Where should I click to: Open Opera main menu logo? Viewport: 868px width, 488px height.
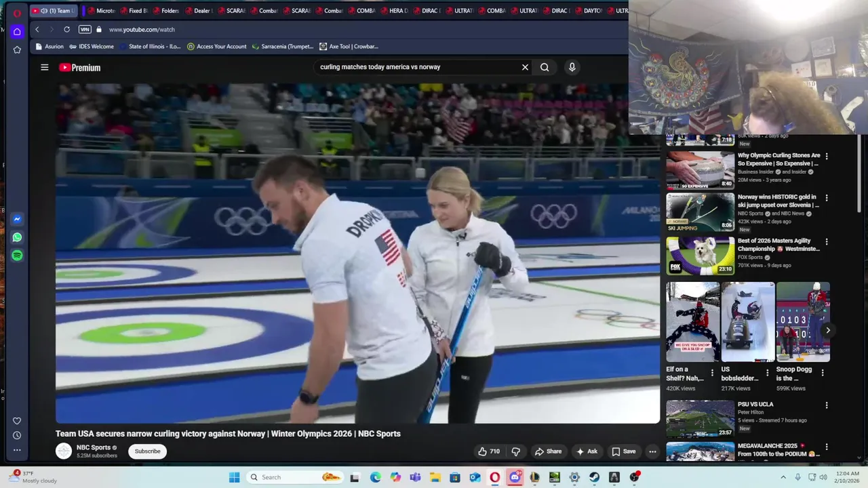pyautogui.click(x=17, y=12)
